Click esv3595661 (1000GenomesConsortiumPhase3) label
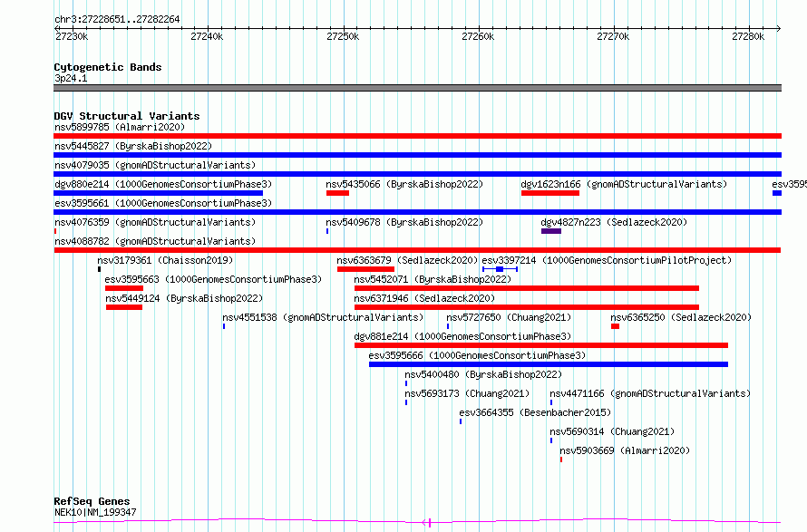 pos(163,203)
